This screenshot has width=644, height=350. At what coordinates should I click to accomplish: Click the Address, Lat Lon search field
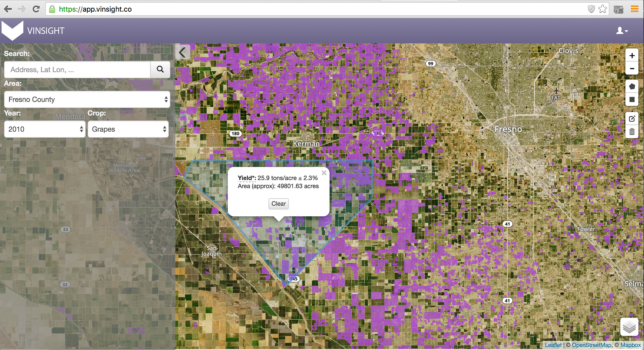(77, 70)
